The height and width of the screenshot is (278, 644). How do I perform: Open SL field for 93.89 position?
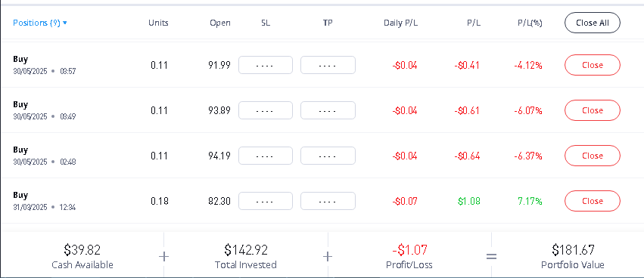(266, 110)
